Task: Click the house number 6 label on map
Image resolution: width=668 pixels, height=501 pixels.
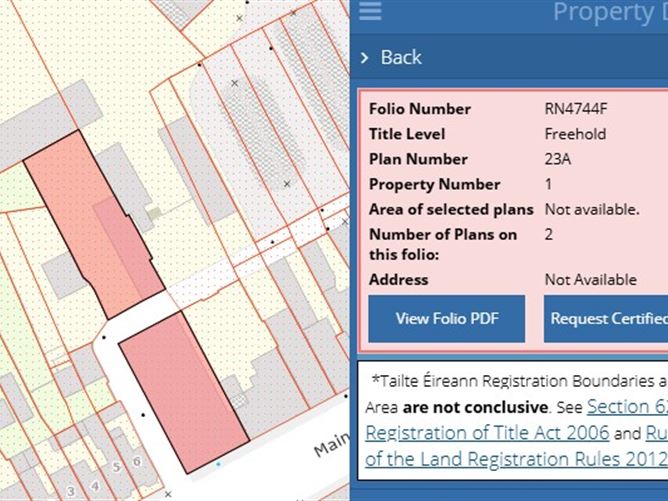Action: 136,459
